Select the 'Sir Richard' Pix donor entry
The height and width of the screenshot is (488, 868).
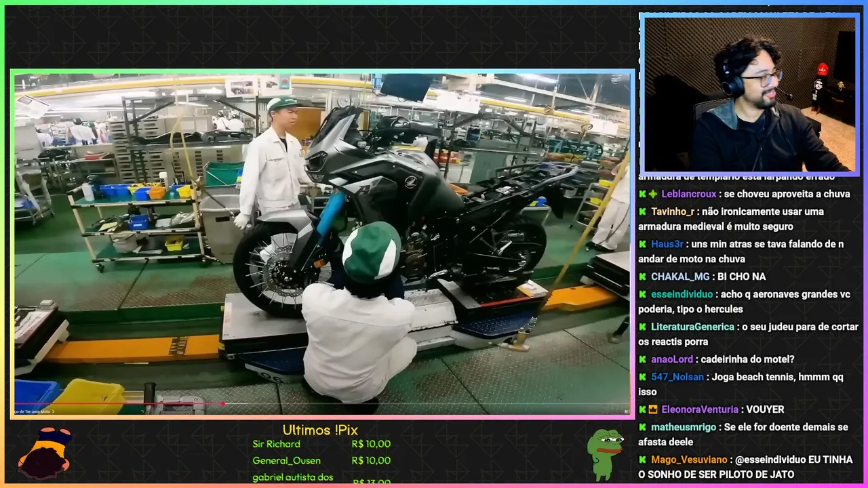276,444
